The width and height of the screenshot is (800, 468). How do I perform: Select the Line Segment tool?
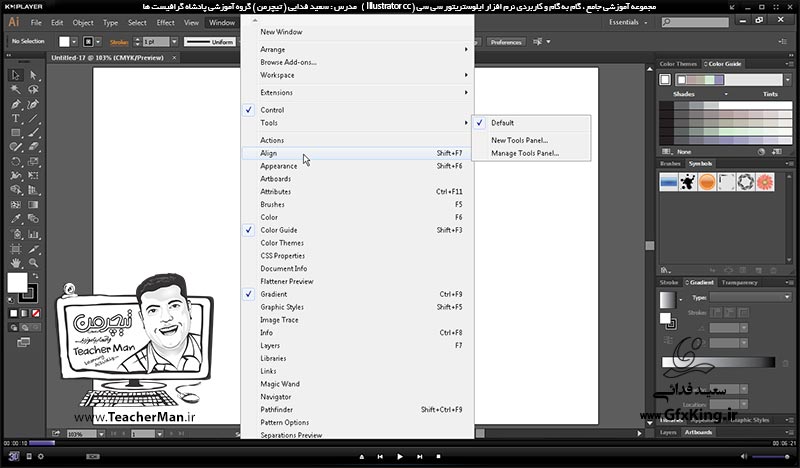[34, 118]
